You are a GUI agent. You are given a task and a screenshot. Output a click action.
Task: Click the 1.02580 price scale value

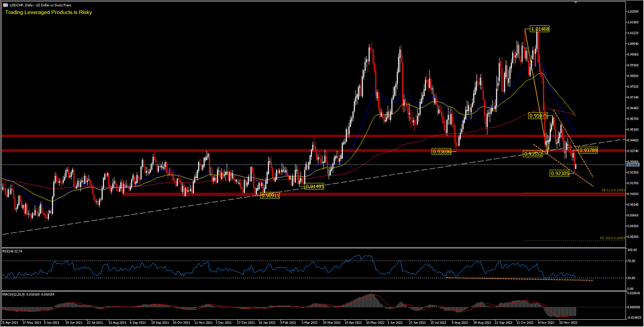pos(633,12)
